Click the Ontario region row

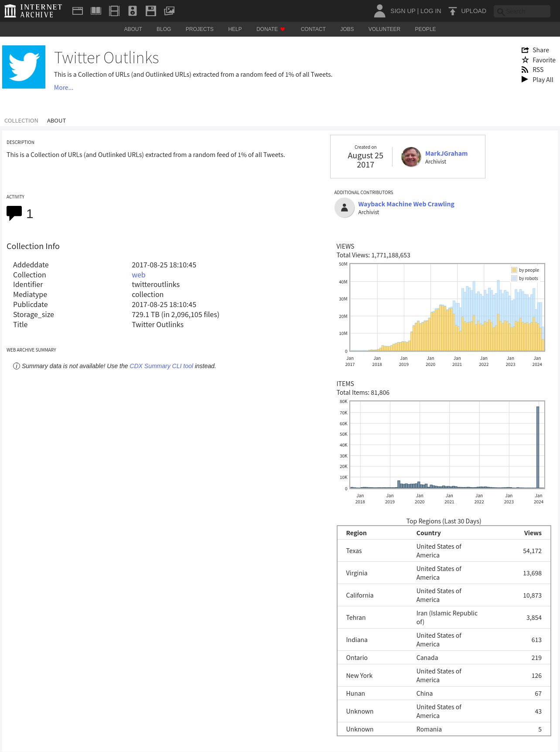pyautogui.click(x=444, y=658)
